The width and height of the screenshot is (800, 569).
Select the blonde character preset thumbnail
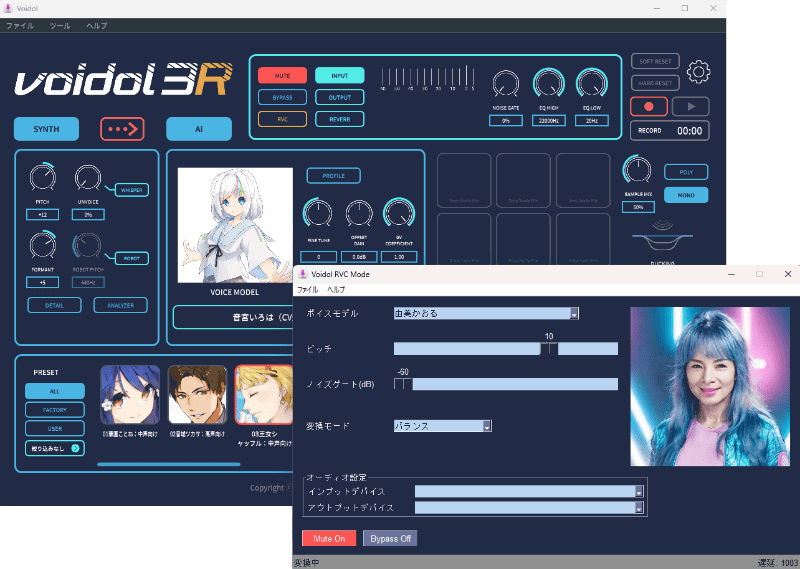[x=264, y=394]
